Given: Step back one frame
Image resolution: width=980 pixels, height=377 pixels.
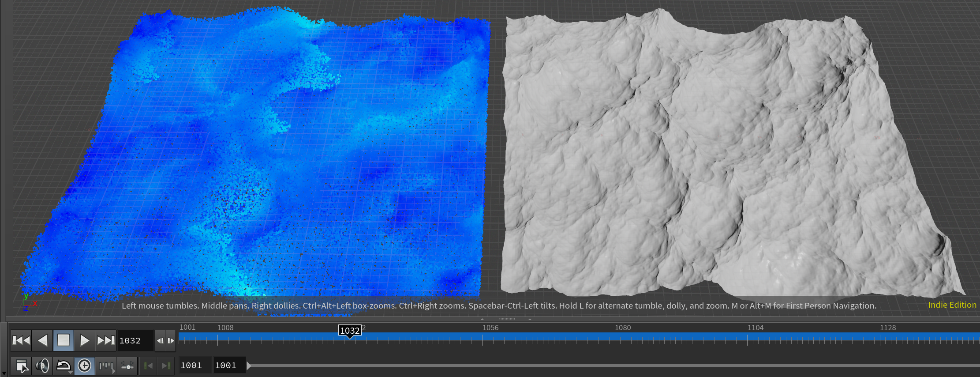Looking at the screenshot, I should pos(160,341).
